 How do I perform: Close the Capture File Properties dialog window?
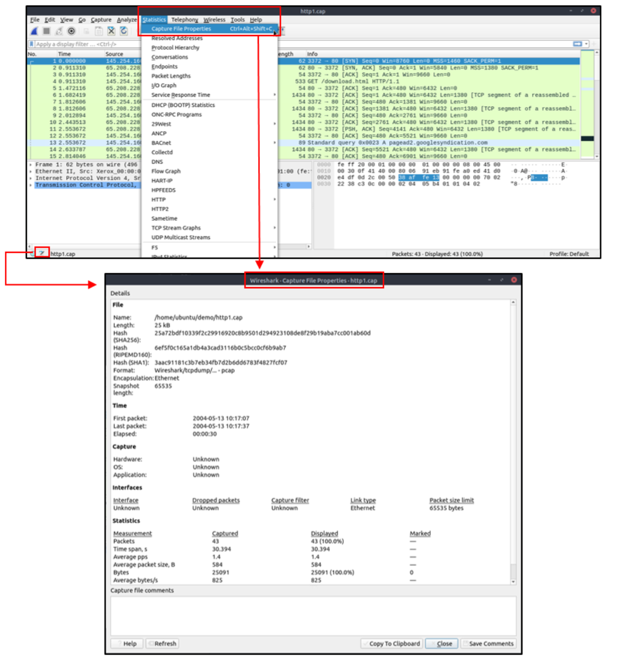pos(514,280)
